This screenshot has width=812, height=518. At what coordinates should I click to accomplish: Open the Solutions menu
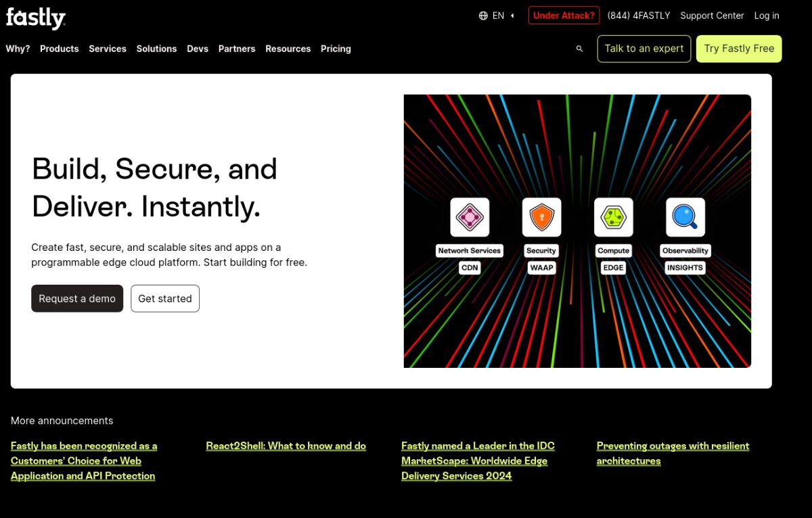tap(156, 49)
